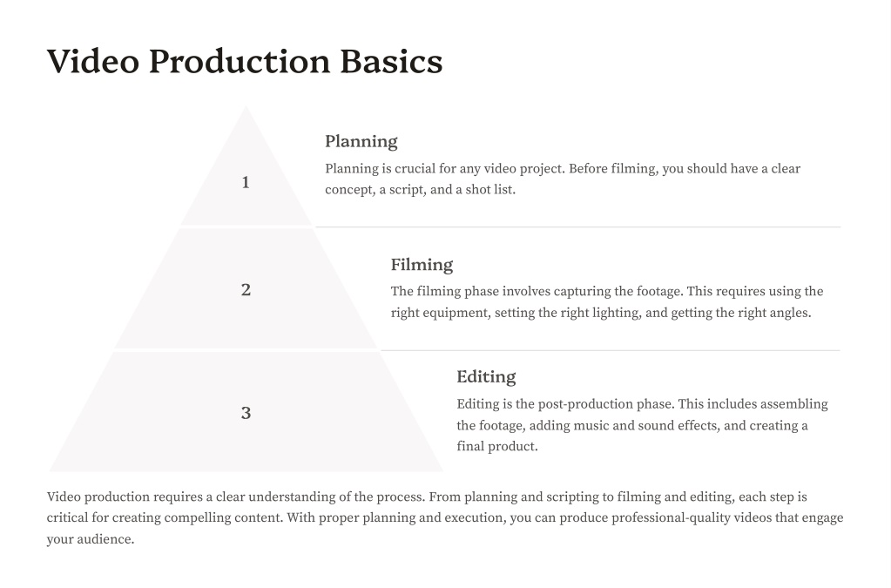Click 'your audience' at the end of the summary
891x588 pixels.
tap(89, 539)
